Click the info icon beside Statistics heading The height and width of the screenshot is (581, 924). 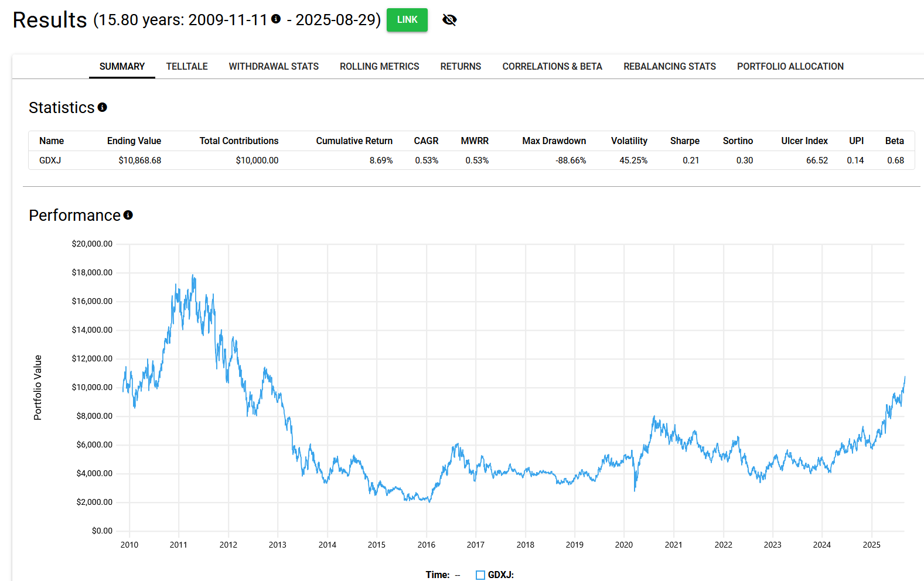click(x=103, y=107)
